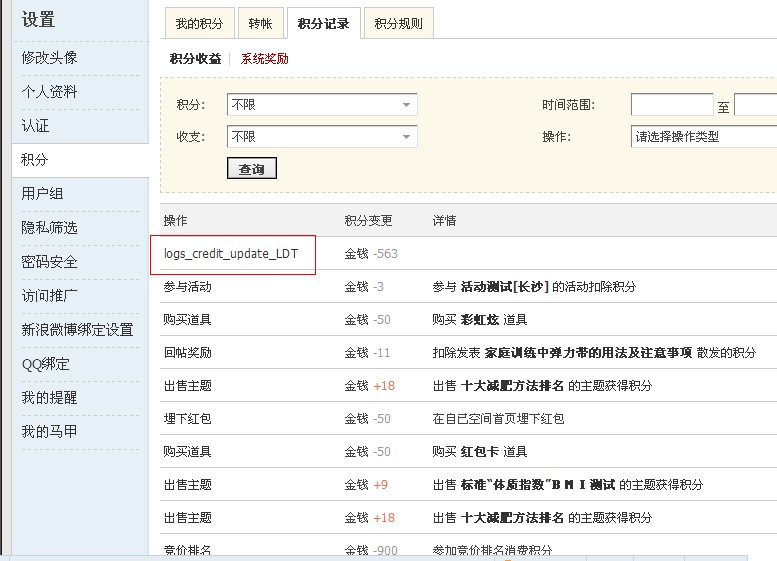Image resolution: width=777 pixels, height=561 pixels.
Task: Open the 系统奖励 link
Action: (265, 59)
